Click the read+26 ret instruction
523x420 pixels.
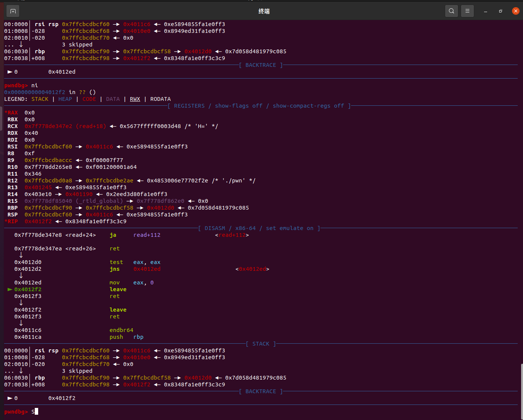pyautogui.click(x=115, y=249)
